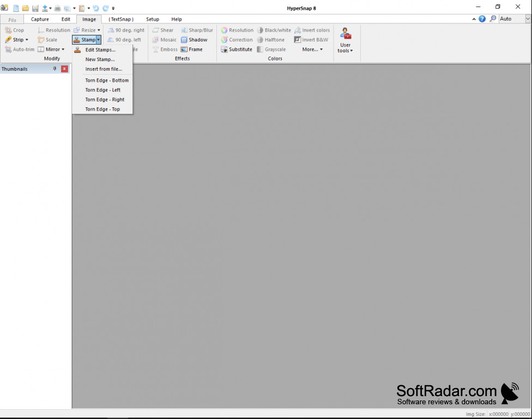Save the image with the floppy disk icon
Viewport: 532px width, 419px height.
(35, 8)
